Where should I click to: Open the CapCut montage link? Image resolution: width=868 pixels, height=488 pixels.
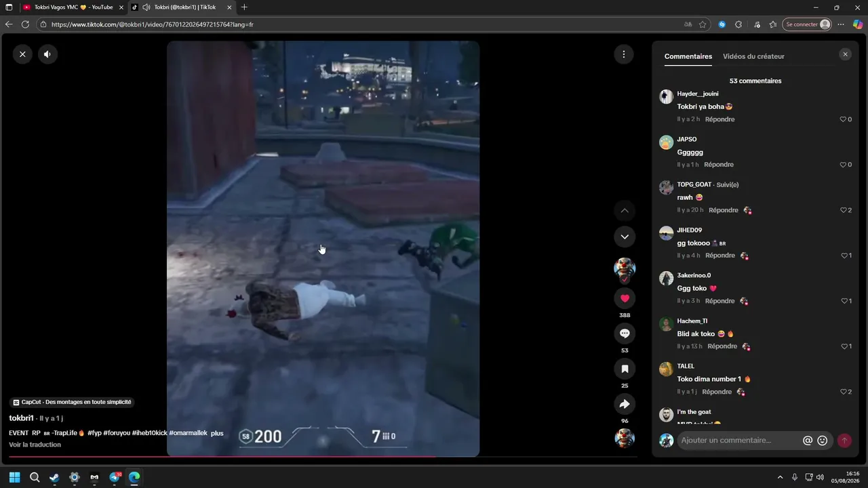click(x=73, y=402)
